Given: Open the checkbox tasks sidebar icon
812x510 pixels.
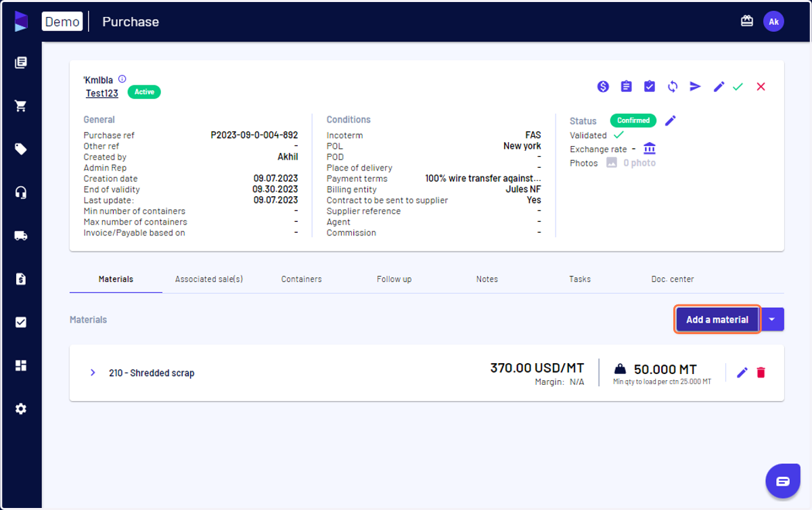Looking at the screenshot, I should click(21, 323).
